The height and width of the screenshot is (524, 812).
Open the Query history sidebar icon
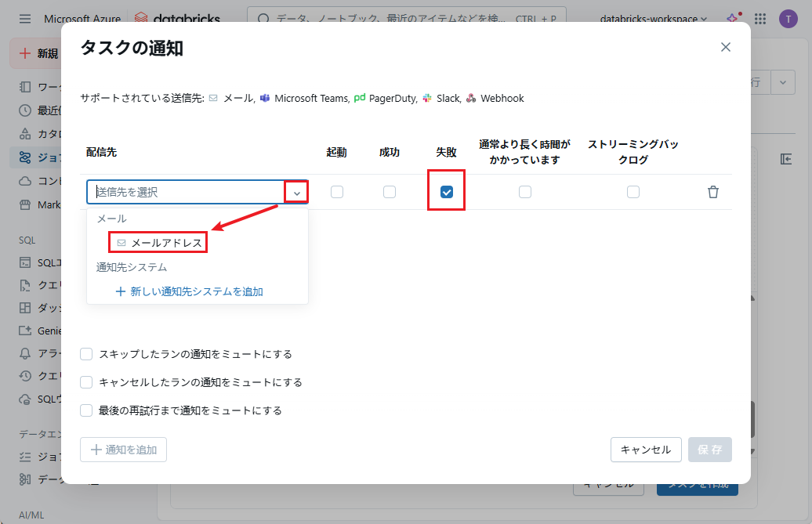click(x=25, y=376)
